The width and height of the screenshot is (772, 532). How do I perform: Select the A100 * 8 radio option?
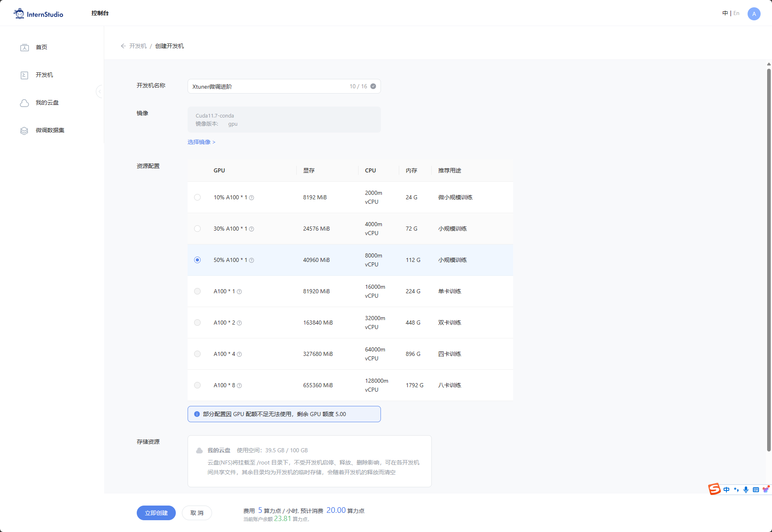(x=197, y=385)
